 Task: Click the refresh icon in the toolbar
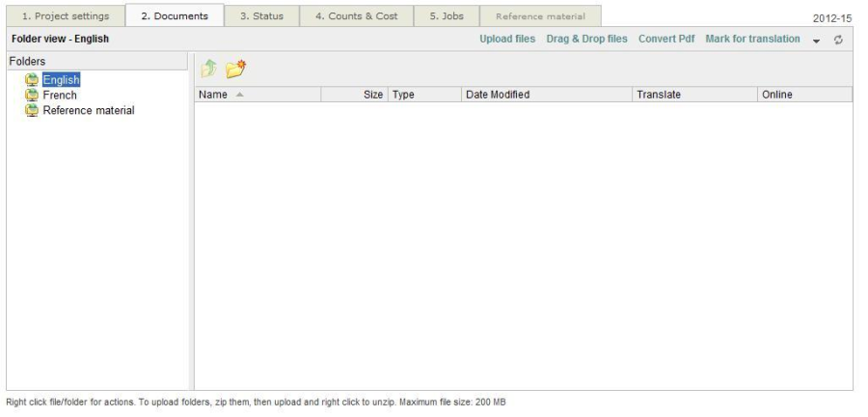[x=839, y=40]
